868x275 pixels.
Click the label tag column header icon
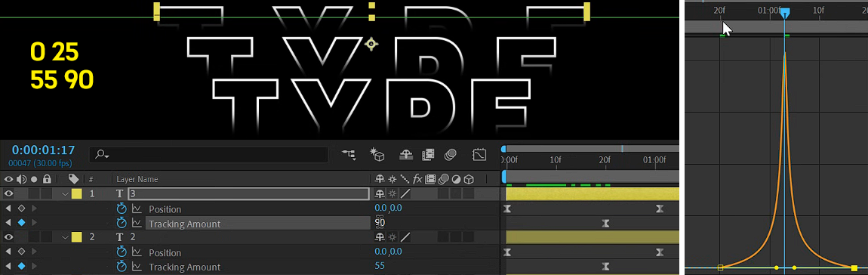73,179
